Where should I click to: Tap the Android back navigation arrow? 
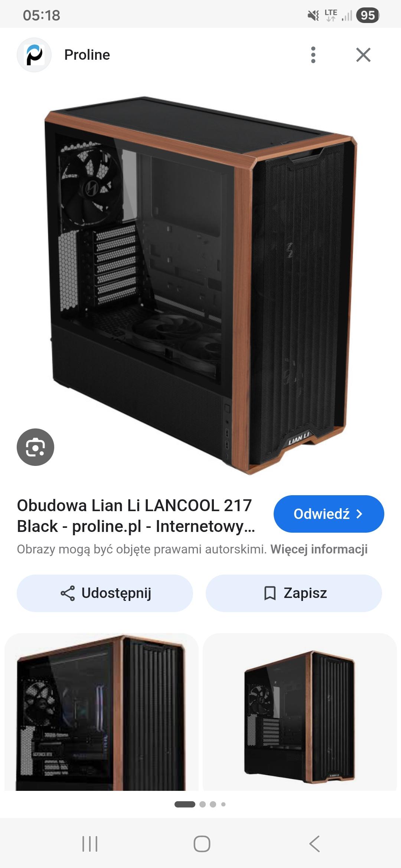(x=314, y=844)
